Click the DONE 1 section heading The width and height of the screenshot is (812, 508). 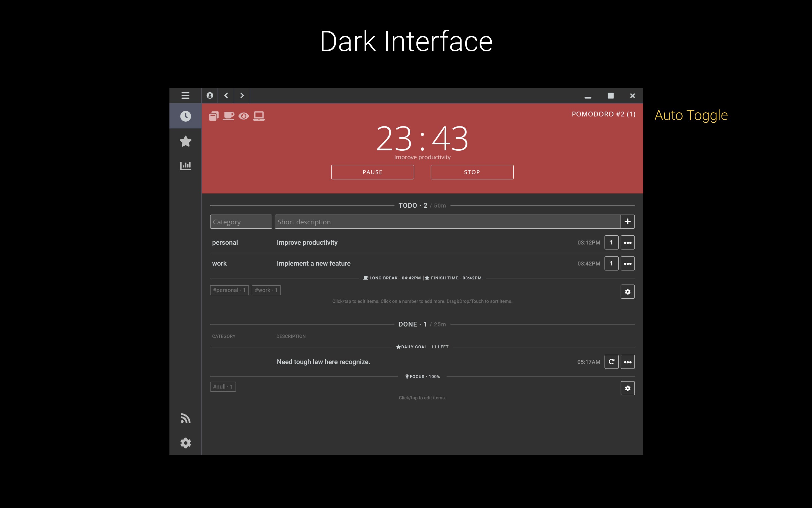point(412,324)
